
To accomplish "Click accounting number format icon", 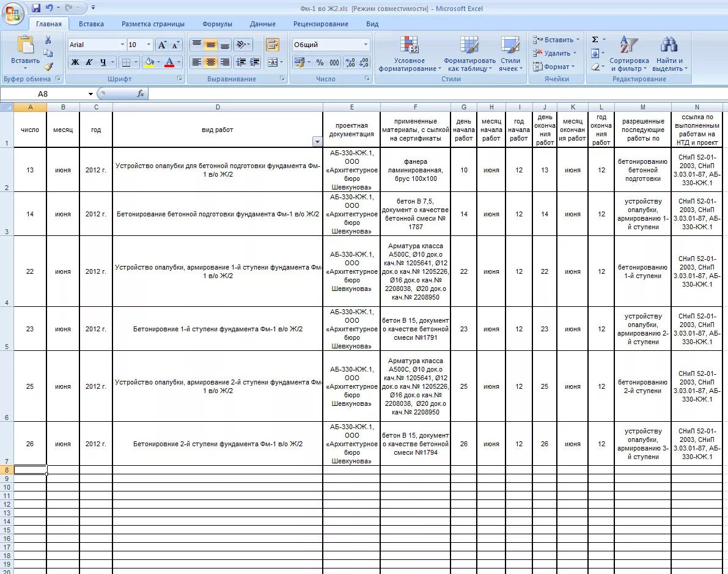I will [x=299, y=62].
